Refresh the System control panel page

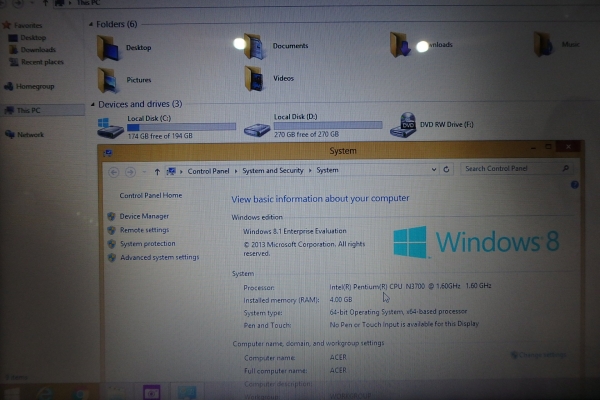click(x=446, y=169)
